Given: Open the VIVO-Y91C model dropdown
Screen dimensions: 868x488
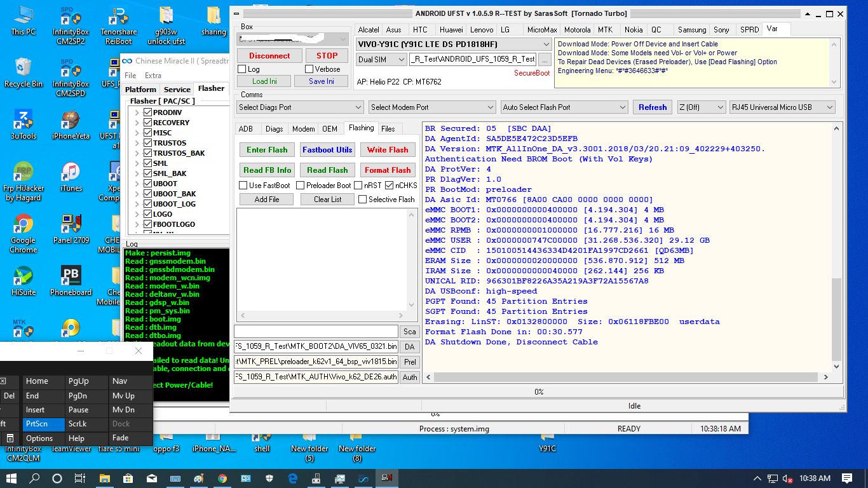Looking at the screenshot, I should [x=454, y=44].
